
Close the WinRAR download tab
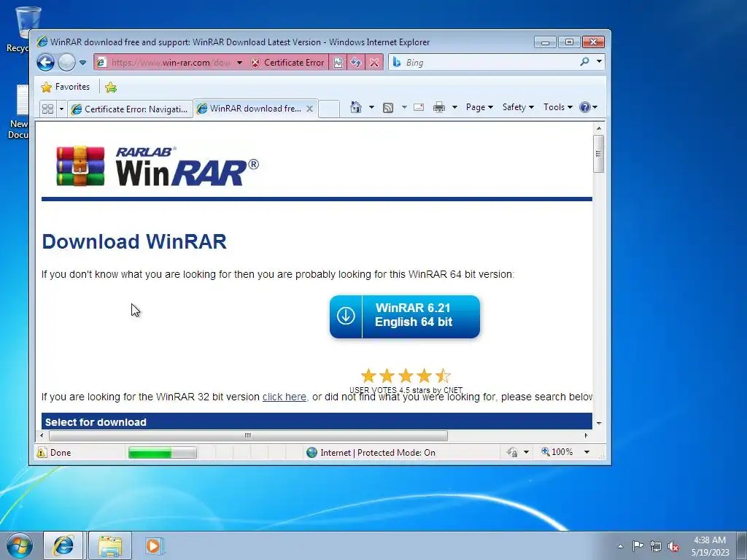point(309,109)
